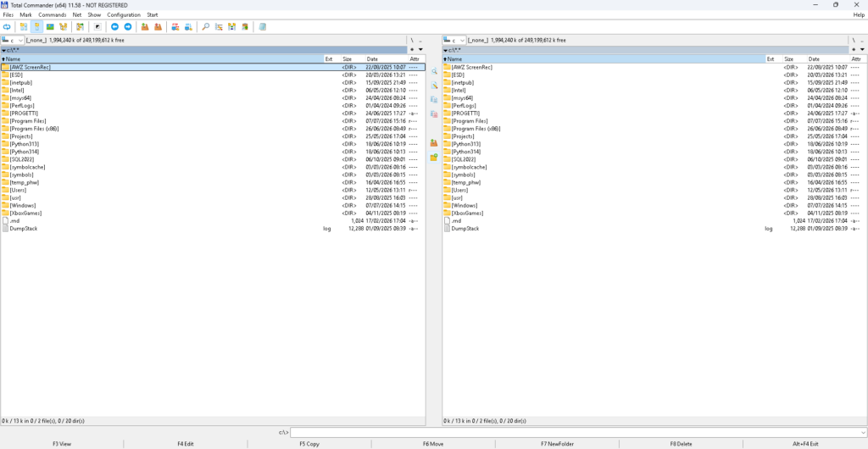This screenshot has height=449, width=868.
Task: Select [Program Files] folder in left panel
Action: tap(213, 120)
